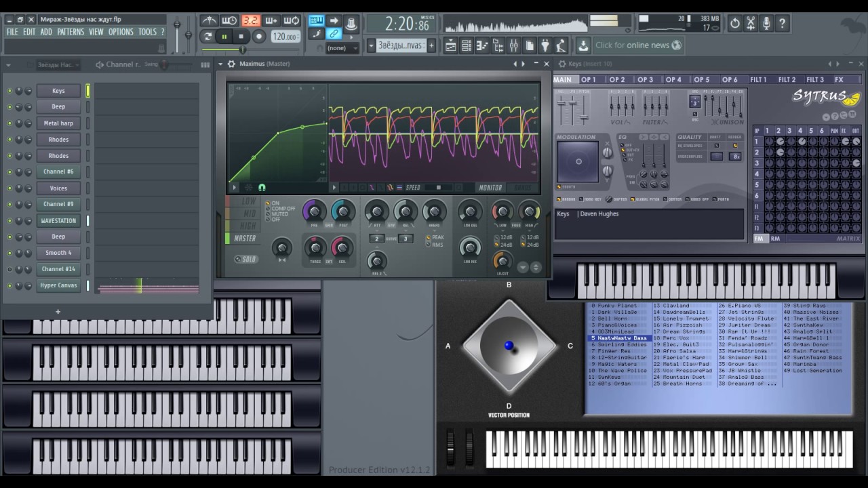Open channel rack menu arrow
Viewport: 868px width, 488px height.
[x=8, y=65]
